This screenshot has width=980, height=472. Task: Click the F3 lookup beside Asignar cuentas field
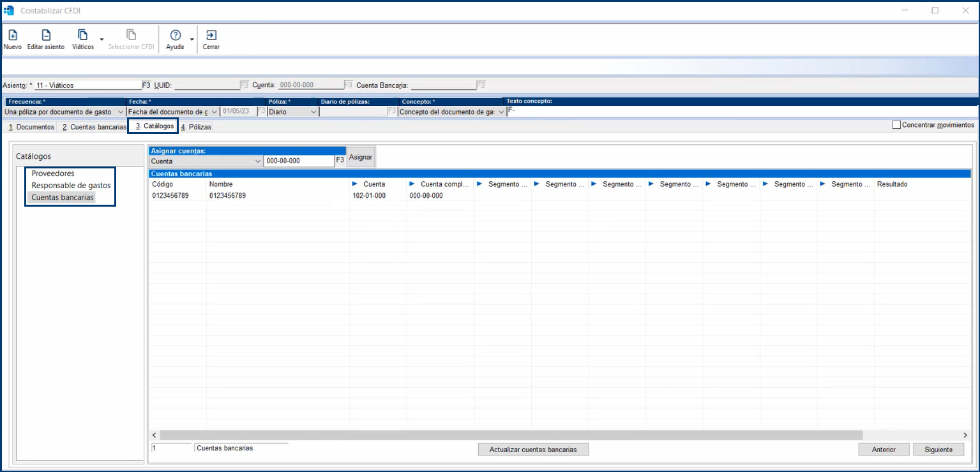[x=340, y=161]
